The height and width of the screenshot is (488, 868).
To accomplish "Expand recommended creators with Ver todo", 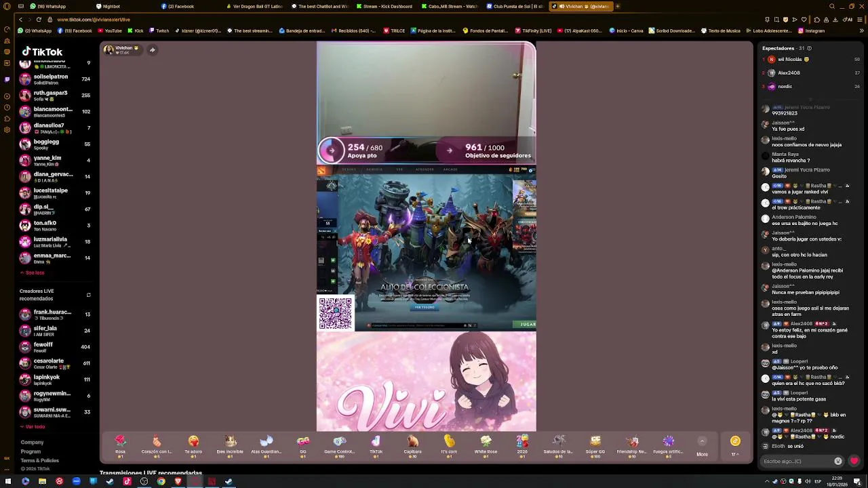I will tap(33, 426).
